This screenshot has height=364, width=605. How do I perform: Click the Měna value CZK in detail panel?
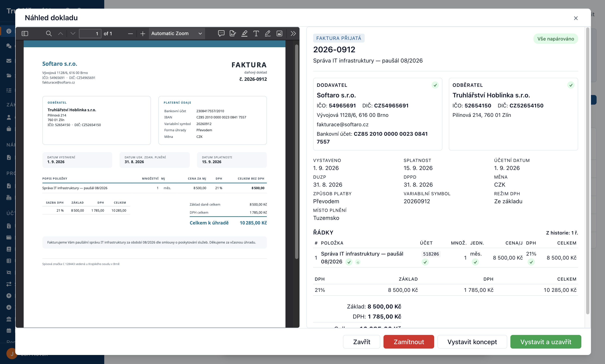point(500,185)
